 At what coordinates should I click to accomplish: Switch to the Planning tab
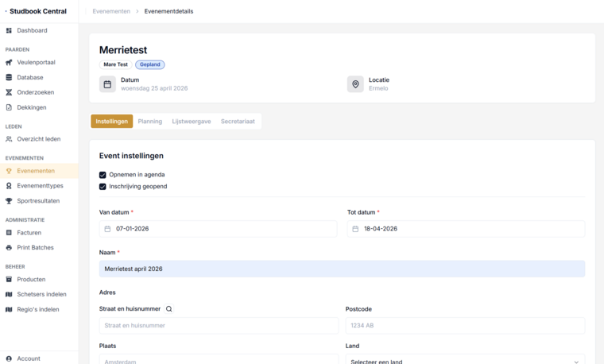click(150, 122)
